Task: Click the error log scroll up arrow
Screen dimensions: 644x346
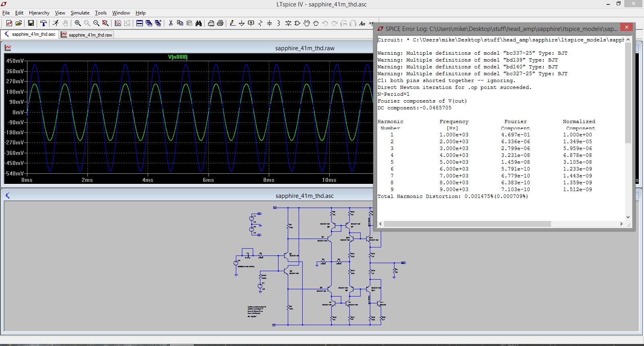Action: click(x=628, y=39)
